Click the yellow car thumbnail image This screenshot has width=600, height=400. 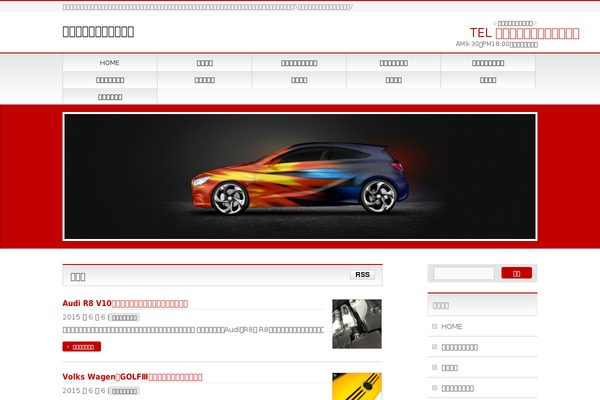tap(357, 386)
